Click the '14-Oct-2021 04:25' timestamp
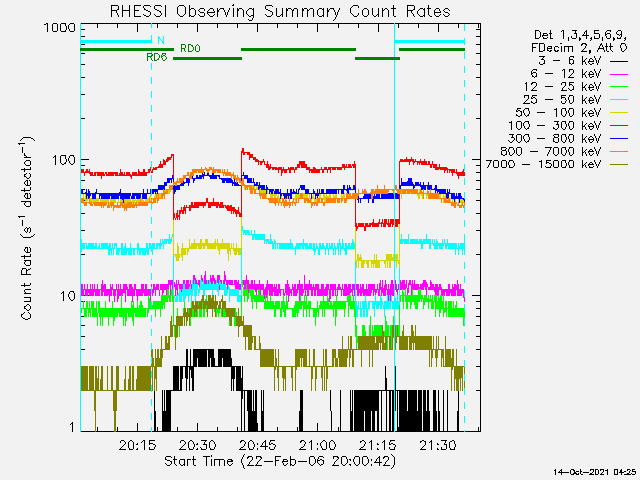Image resolution: width=640 pixels, height=480 pixels. click(595, 472)
